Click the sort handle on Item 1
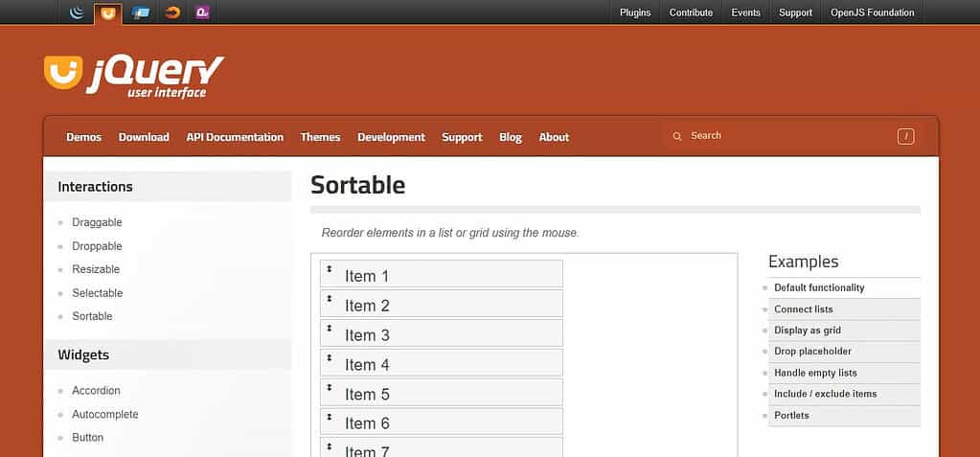This screenshot has width=980, height=457. (x=330, y=269)
